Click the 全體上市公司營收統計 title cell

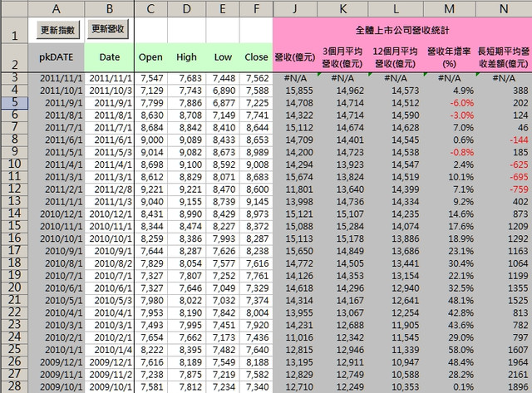402,31
